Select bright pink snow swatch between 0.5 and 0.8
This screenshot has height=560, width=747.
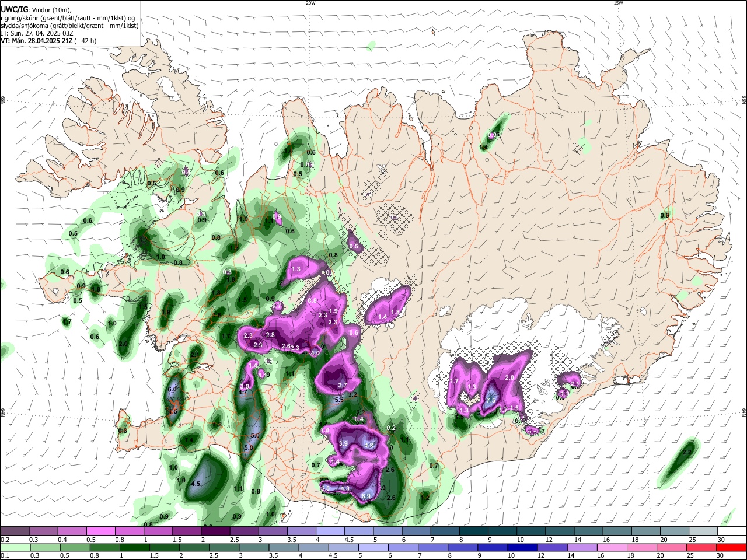(100, 531)
